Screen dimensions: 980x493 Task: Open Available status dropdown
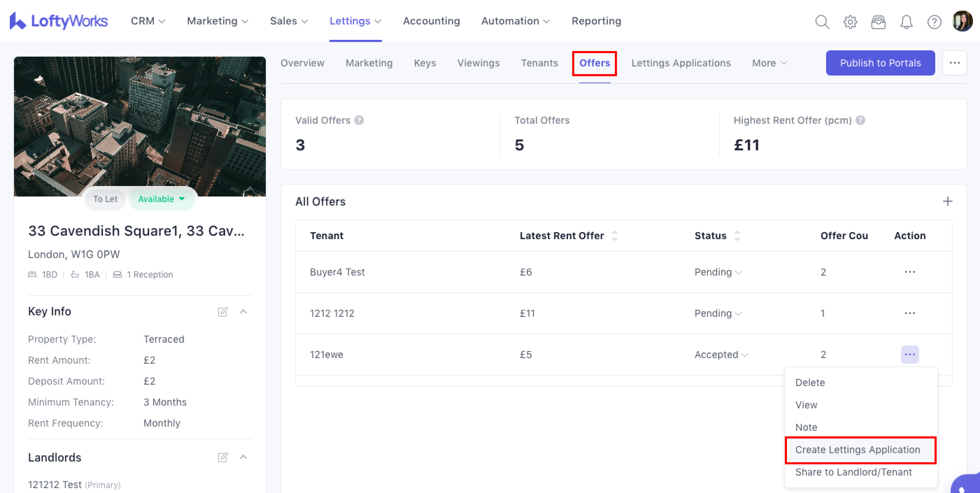point(162,199)
